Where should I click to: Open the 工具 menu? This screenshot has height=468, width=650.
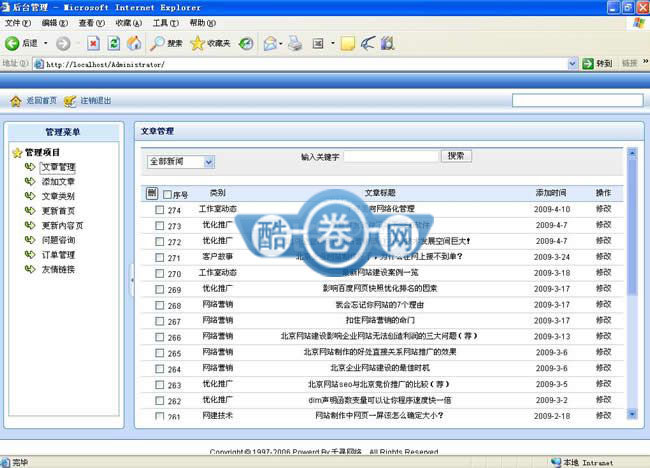165,23
